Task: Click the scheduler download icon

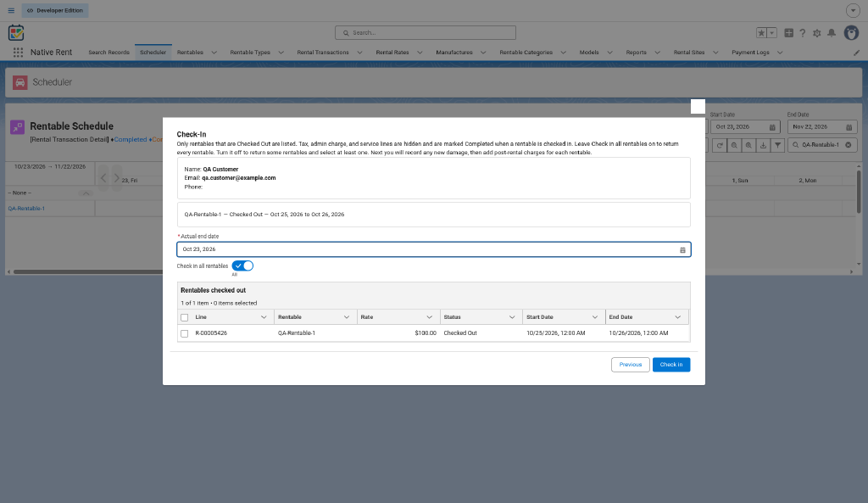Action: [763, 145]
